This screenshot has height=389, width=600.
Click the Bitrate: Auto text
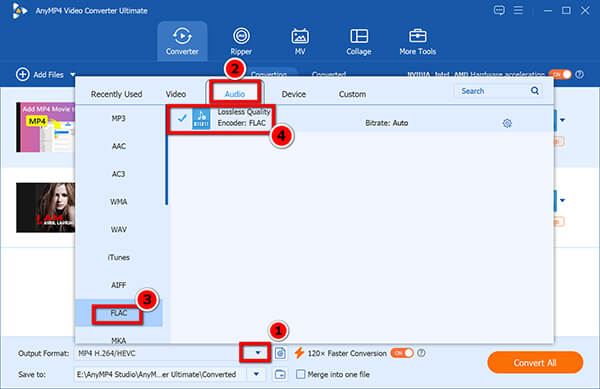point(386,123)
